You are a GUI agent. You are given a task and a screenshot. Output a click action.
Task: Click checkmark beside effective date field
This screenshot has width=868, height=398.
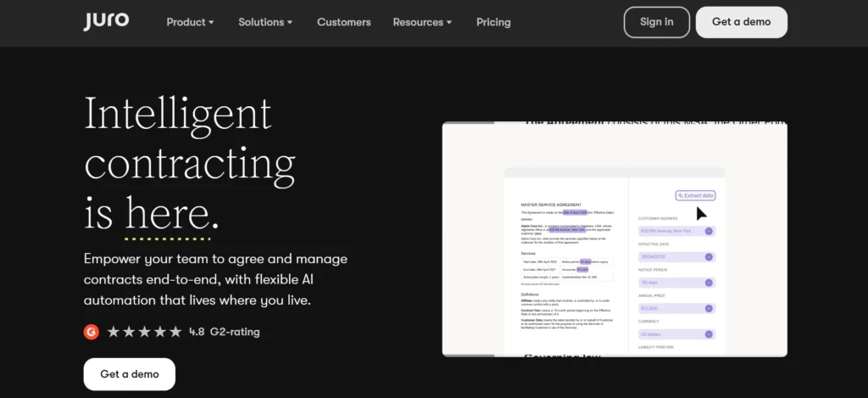(709, 257)
